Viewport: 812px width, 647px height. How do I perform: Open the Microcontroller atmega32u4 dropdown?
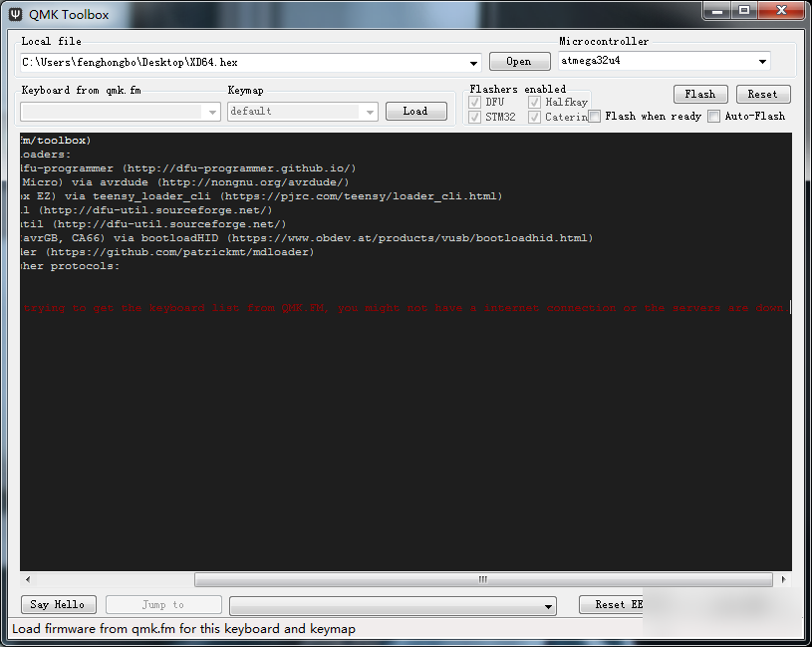[x=762, y=61]
